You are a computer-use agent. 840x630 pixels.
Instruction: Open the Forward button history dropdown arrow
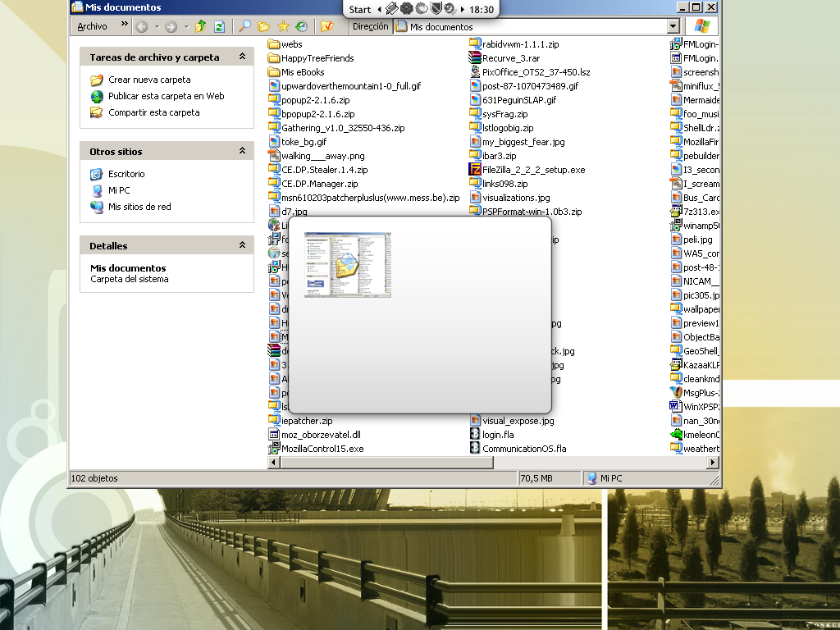pos(186,26)
